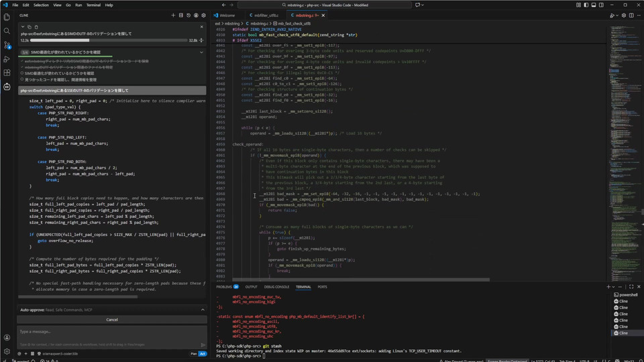This screenshot has width=644, height=362.
Task: Start a new Cline task with plus icon
Action: point(173,15)
